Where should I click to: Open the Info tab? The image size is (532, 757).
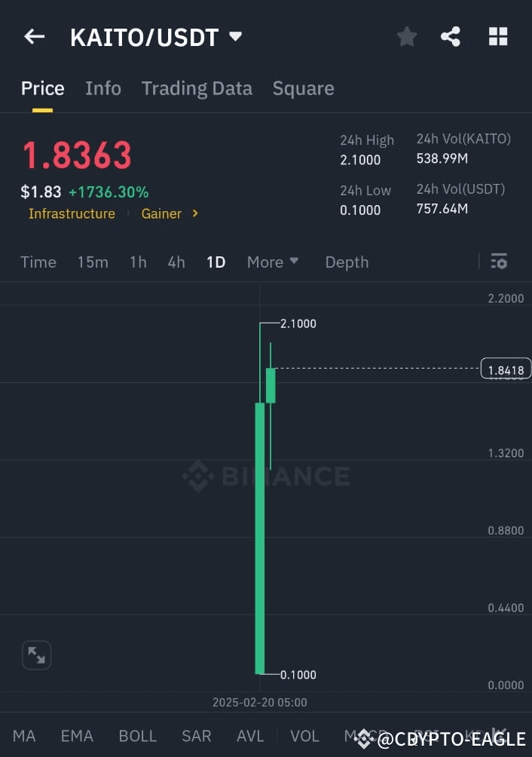tap(103, 88)
